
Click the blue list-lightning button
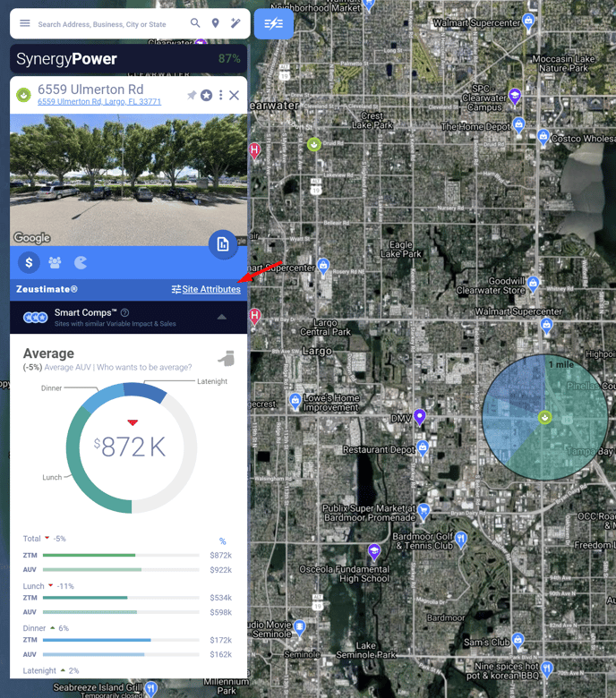(x=273, y=23)
